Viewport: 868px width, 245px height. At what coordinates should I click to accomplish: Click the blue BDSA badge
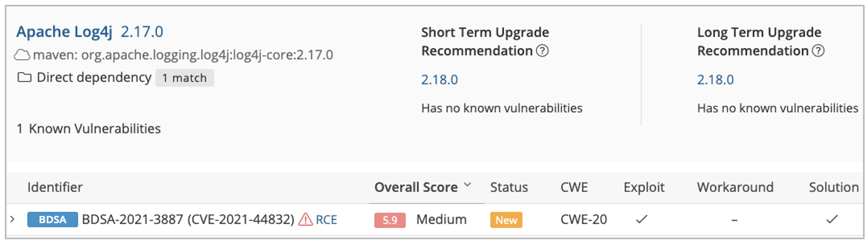[52, 219]
